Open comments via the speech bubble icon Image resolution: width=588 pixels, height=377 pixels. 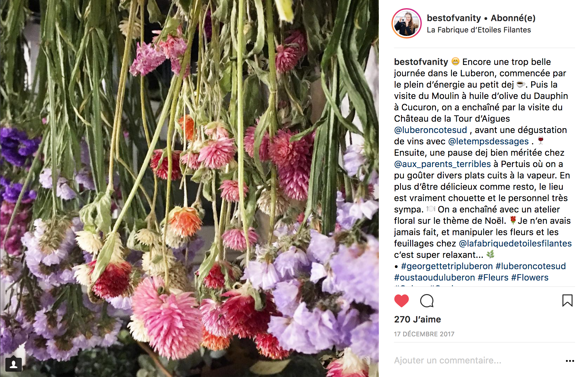[427, 301]
